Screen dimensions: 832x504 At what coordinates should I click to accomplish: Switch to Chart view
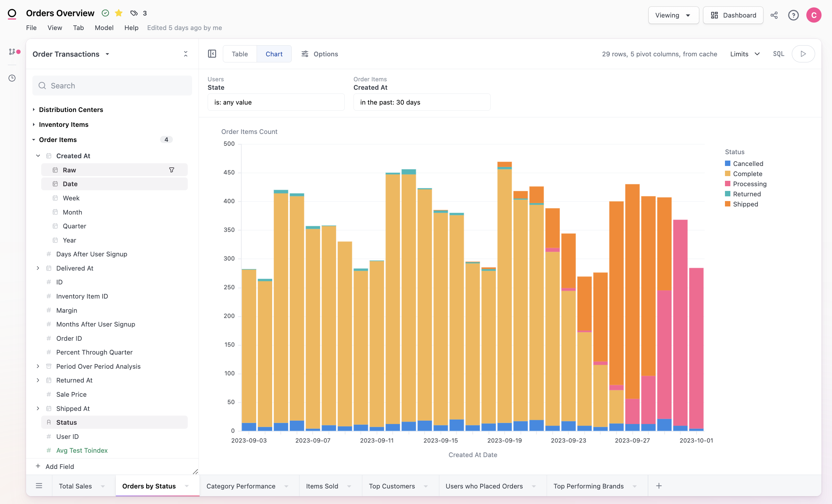[x=274, y=54]
